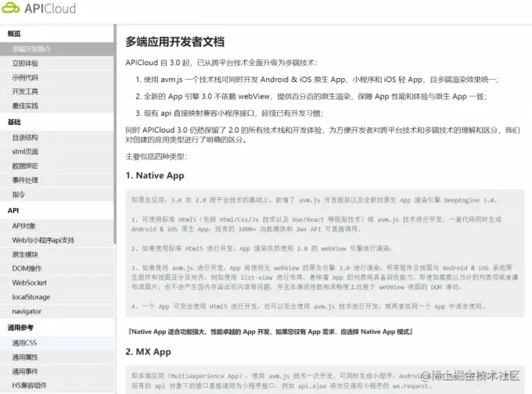Click the APICloud cloud logo icon
532x394 pixels.
pos(11,8)
